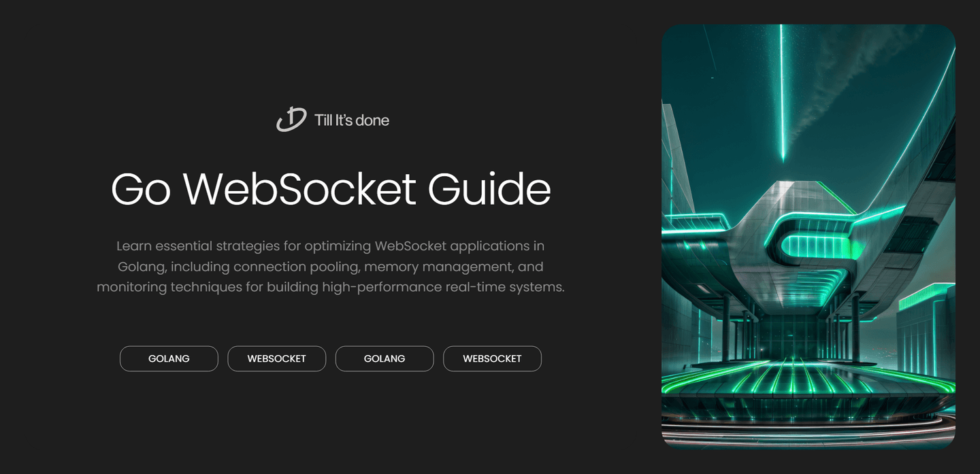Click the first GOLANG tag button

coord(169,358)
